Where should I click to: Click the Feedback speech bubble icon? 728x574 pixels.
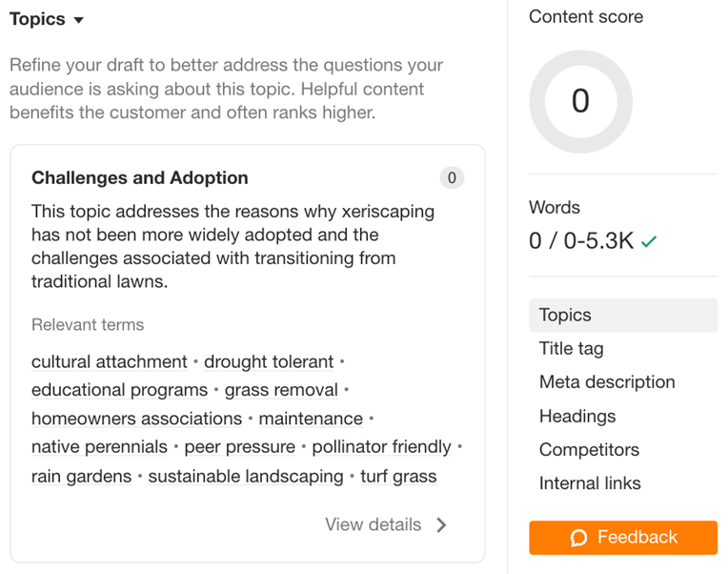click(578, 538)
